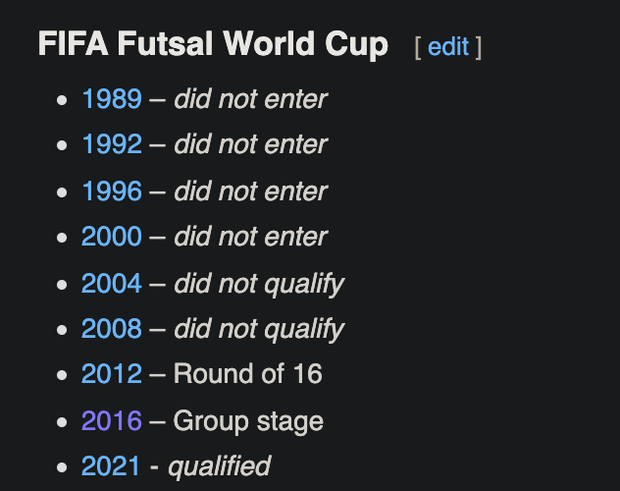Click the 'Group stage' result text
620x491 pixels.
248,421
